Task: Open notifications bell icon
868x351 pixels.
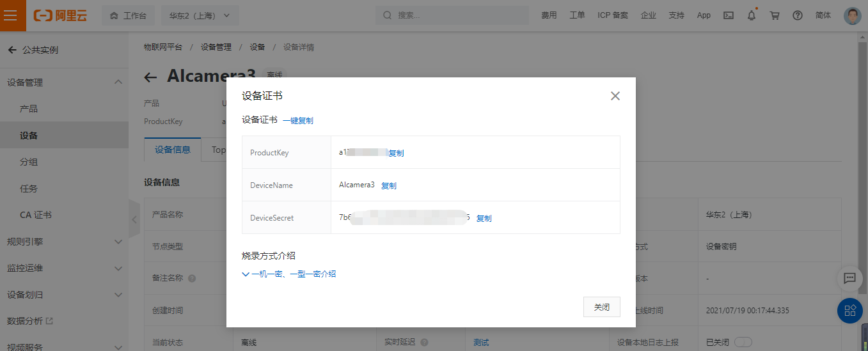Action: coord(752,15)
